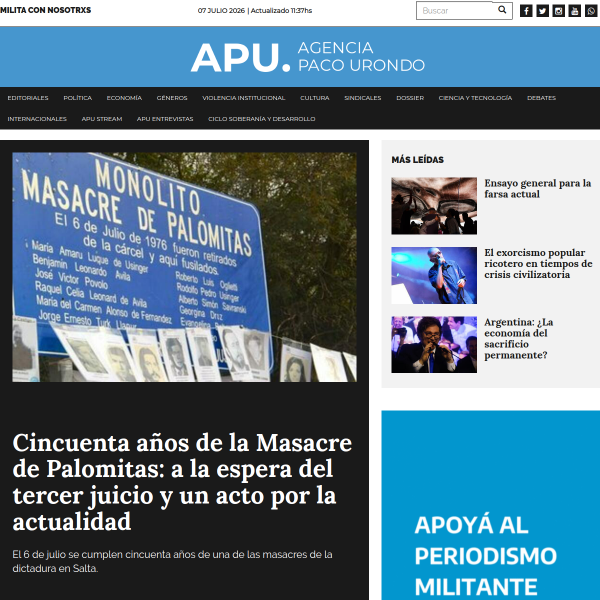Open the Instagram social icon

pos(559,11)
